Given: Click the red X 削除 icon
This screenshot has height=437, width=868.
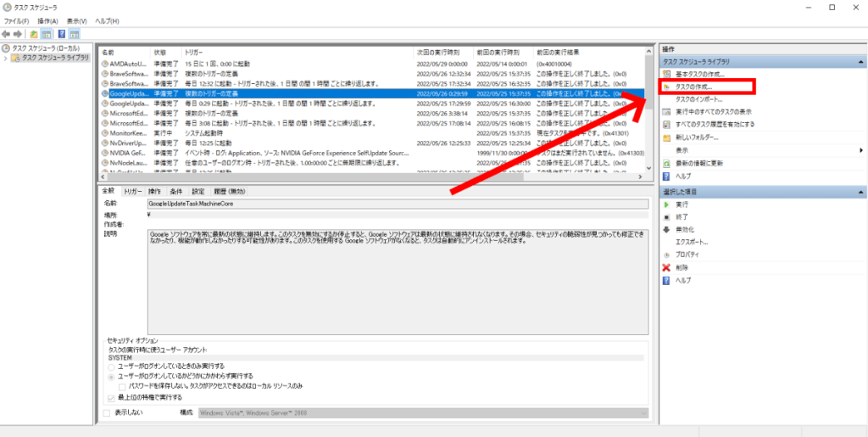Looking at the screenshot, I should 667,267.
